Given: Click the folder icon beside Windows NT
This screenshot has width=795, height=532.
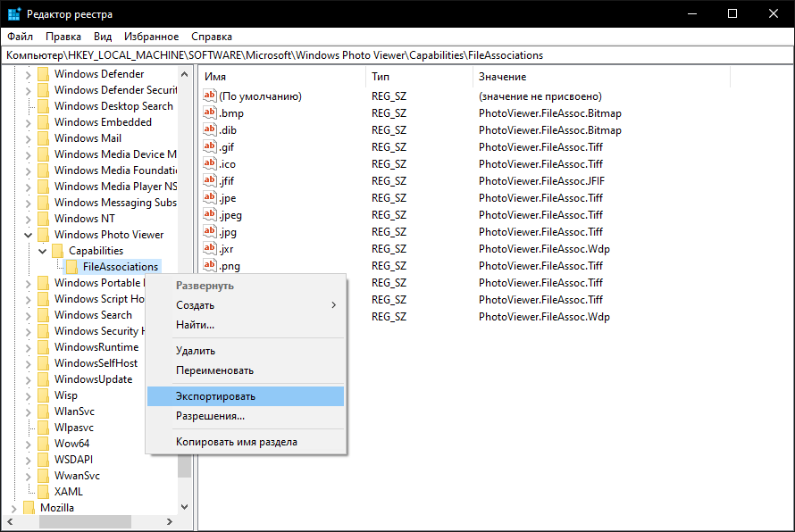Looking at the screenshot, I should pyautogui.click(x=44, y=219).
